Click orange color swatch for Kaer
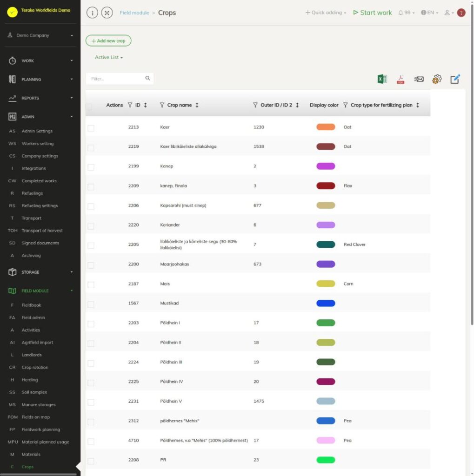Viewport: 474px width, 476px height. pos(326,127)
